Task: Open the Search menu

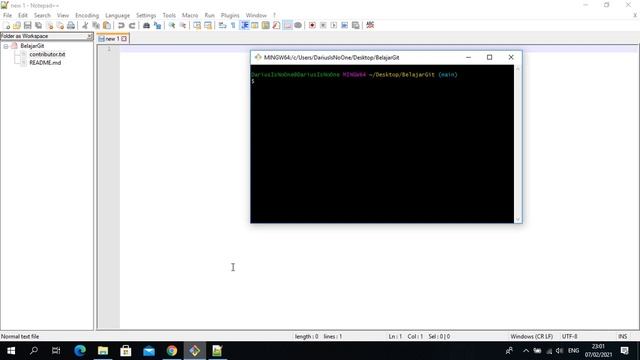Action: click(42, 15)
